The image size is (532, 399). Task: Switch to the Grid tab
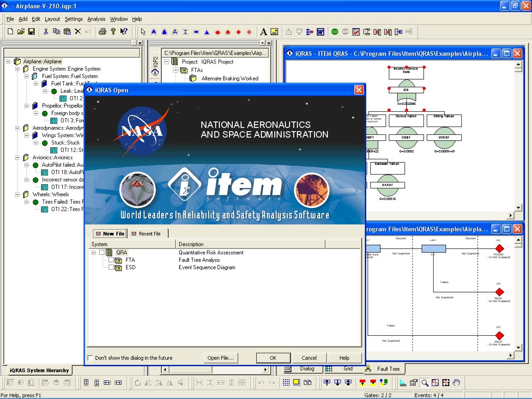tap(343, 369)
